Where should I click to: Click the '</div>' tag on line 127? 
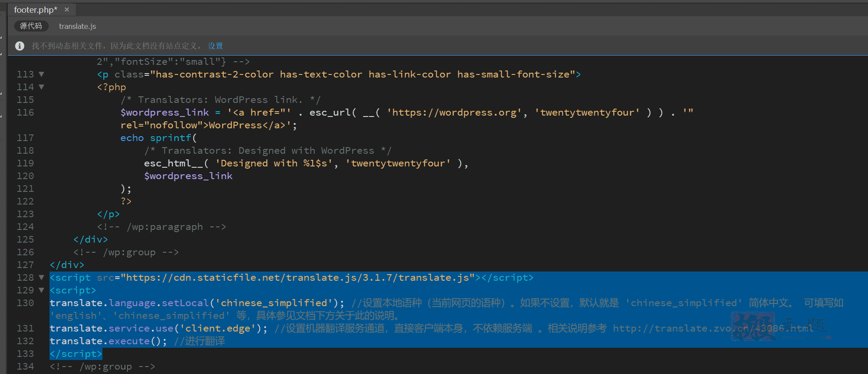click(67, 265)
